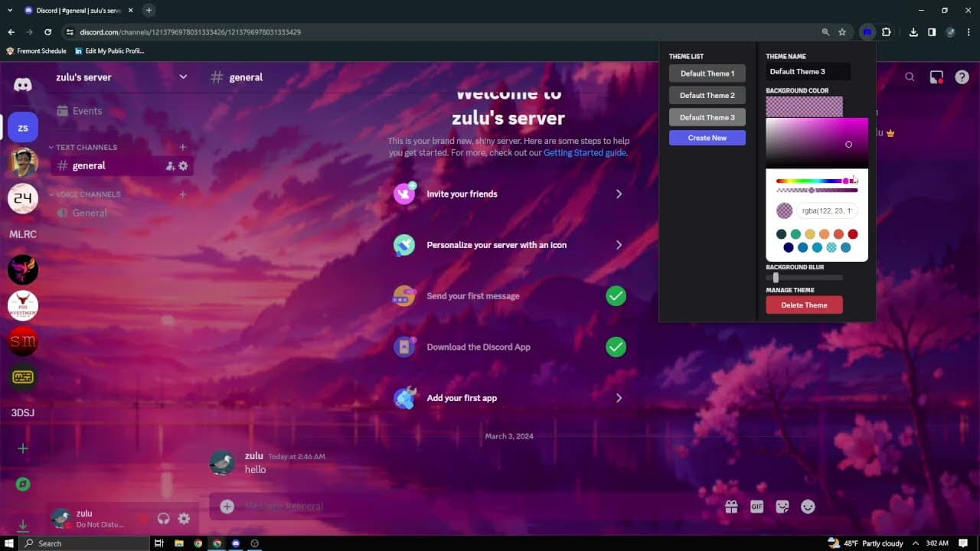This screenshot has width=980, height=551.
Task: Bookmark this page with the star icon
Action: (x=842, y=32)
